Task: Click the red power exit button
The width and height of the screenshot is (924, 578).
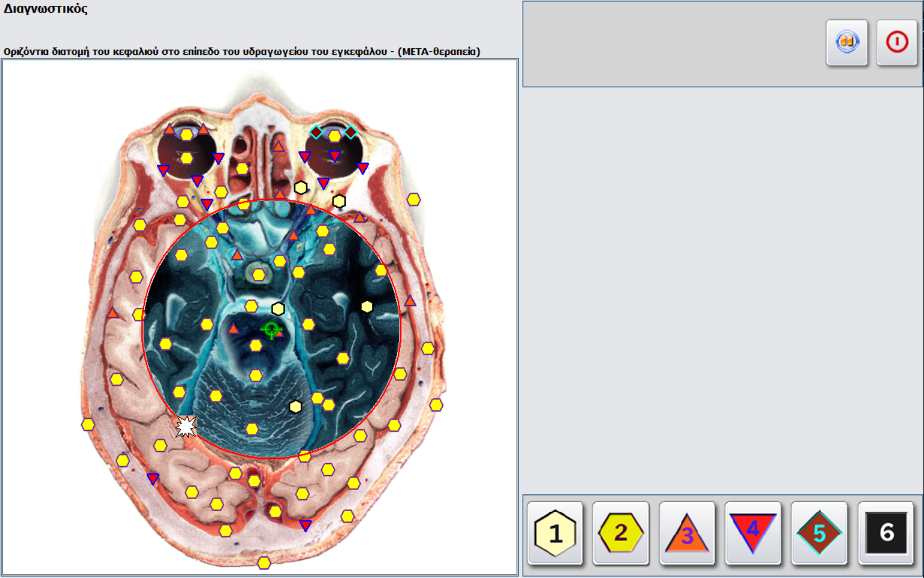Action: click(896, 42)
